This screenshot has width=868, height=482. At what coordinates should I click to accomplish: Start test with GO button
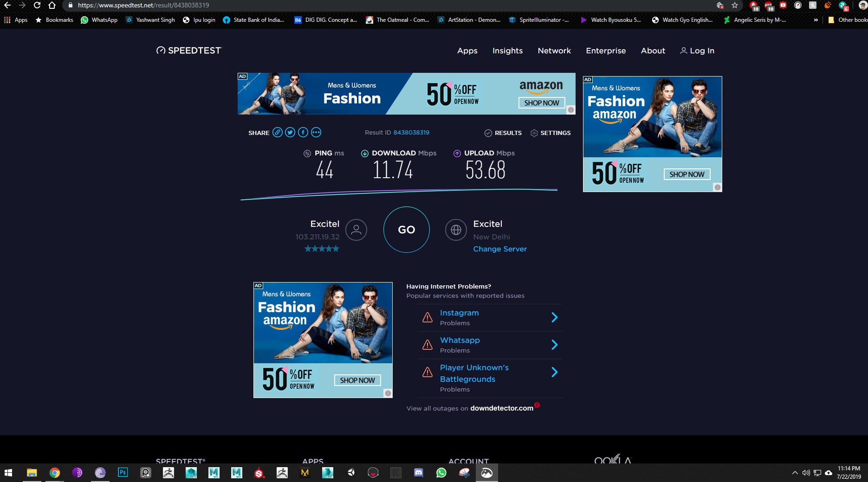point(406,230)
